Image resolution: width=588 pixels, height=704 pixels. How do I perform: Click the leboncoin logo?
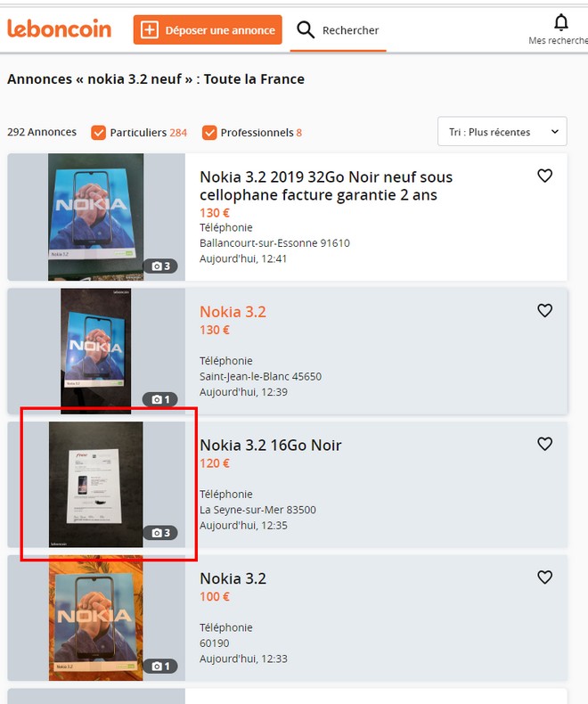pyautogui.click(x=59, y=29)
